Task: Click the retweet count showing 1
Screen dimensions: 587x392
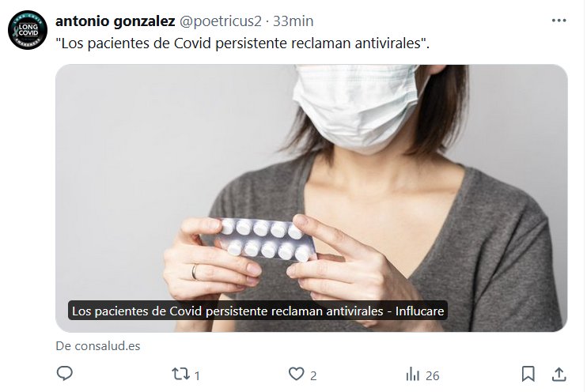Action: pos(197,375)
